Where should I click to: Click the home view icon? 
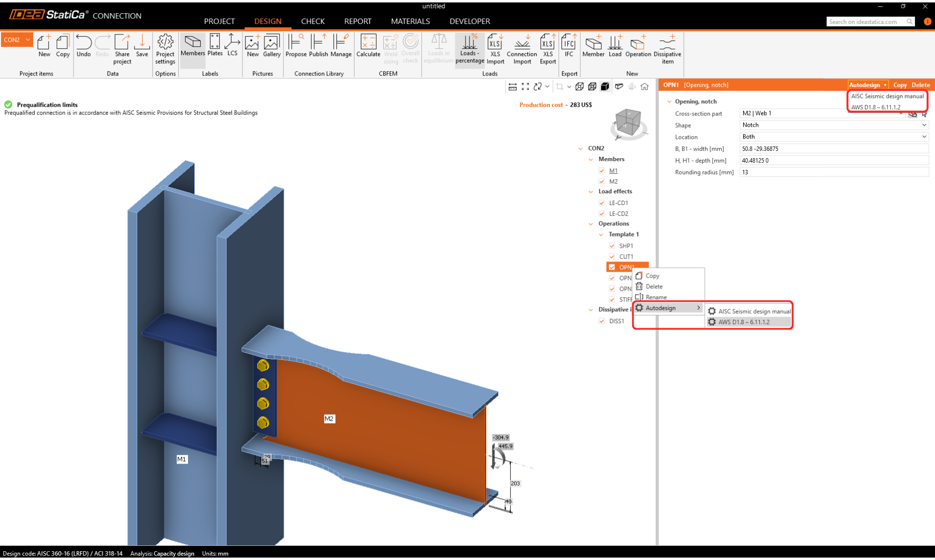(645, 87)
